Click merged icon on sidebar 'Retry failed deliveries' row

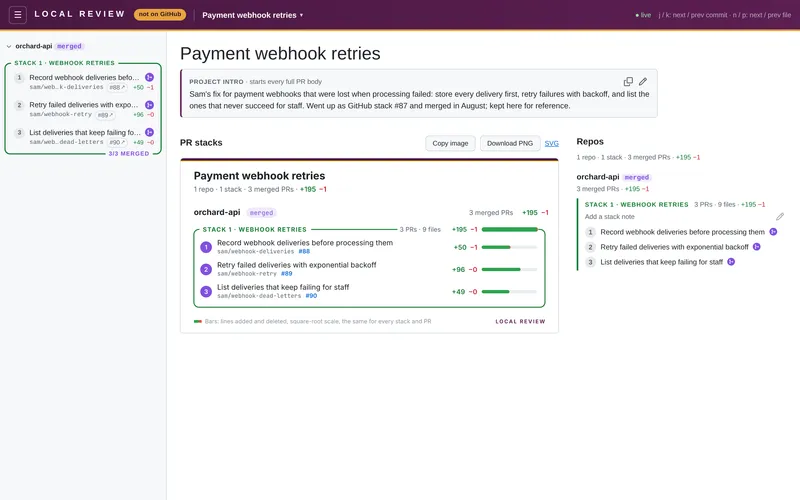(x=149, y=105)
